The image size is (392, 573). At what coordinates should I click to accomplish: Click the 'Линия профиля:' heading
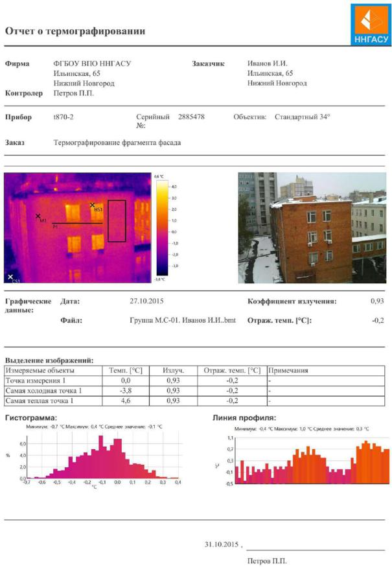[244, 417]
